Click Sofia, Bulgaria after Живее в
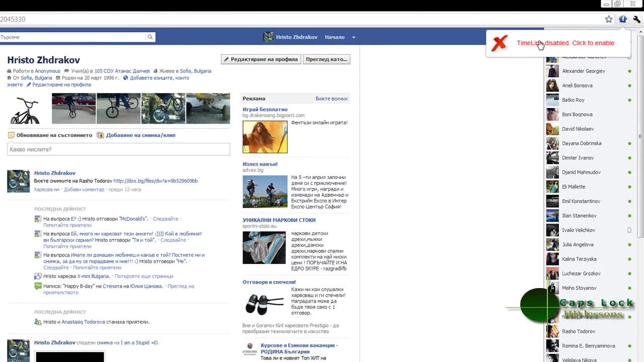This screenshot has height=362, width=644. tap(195, 71)
